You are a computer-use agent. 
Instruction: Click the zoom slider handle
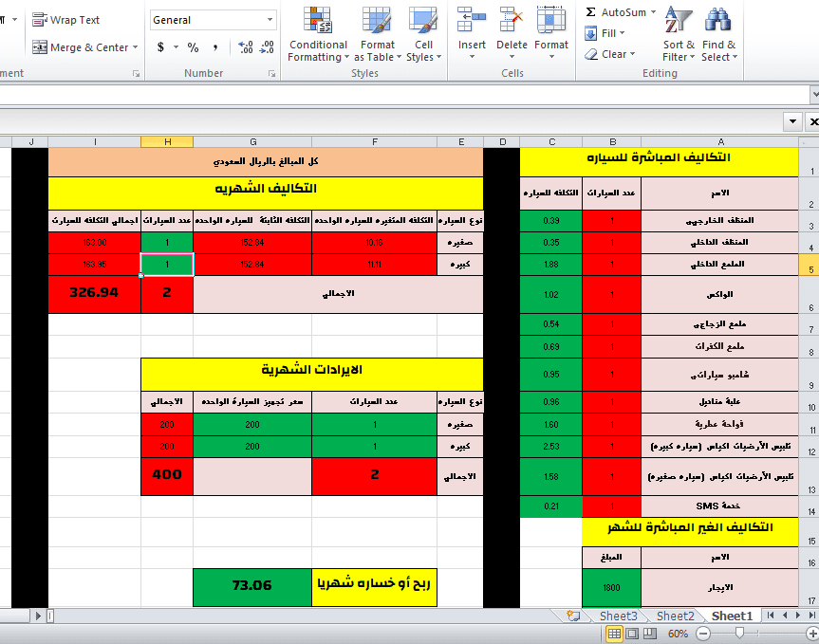tap(739, 634)
